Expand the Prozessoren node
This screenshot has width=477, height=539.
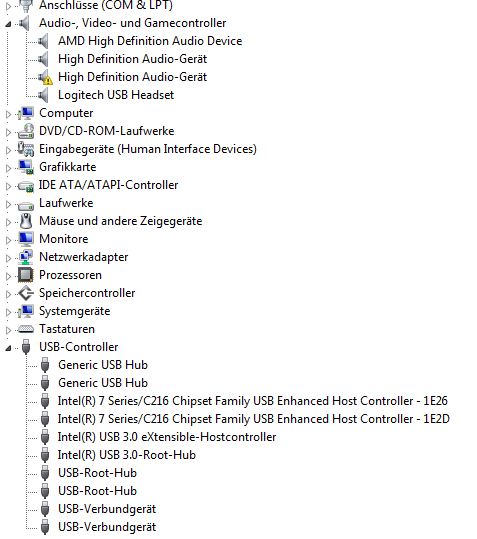9,276
